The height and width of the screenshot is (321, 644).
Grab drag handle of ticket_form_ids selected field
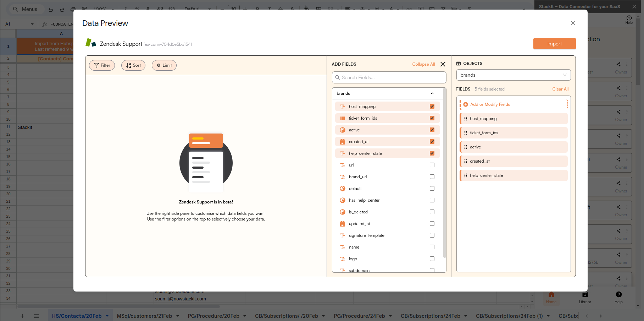coord(466,133)
